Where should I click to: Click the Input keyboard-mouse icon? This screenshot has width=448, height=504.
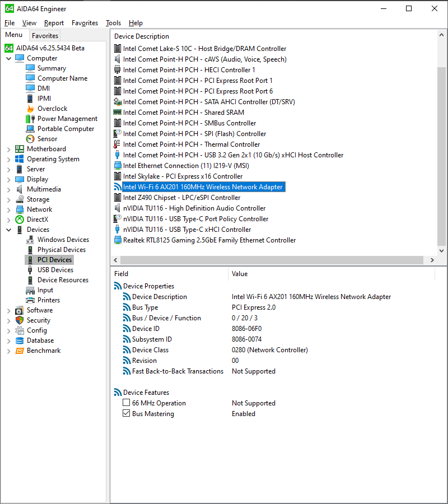click(x=30, y=290)
